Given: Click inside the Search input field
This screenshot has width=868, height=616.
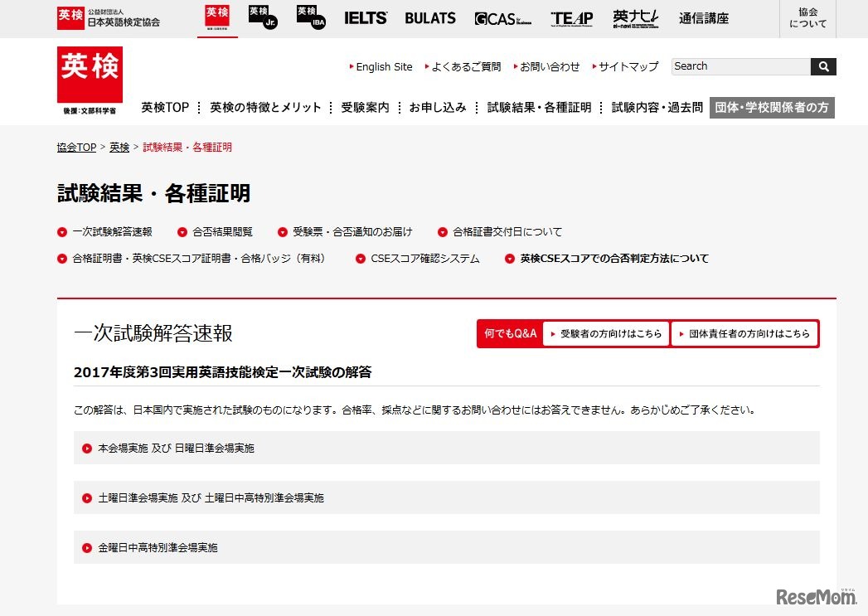Looking at the screenshot, I should point(738,66).
